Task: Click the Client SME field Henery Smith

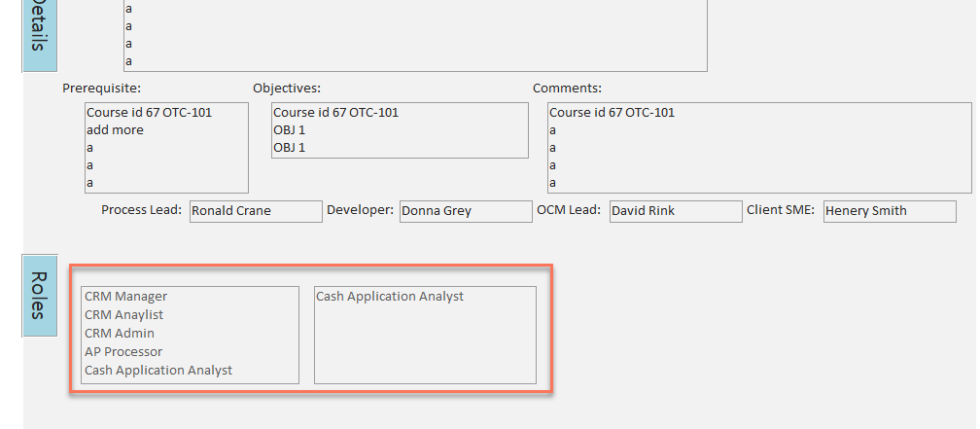Action: pos(889,211)
